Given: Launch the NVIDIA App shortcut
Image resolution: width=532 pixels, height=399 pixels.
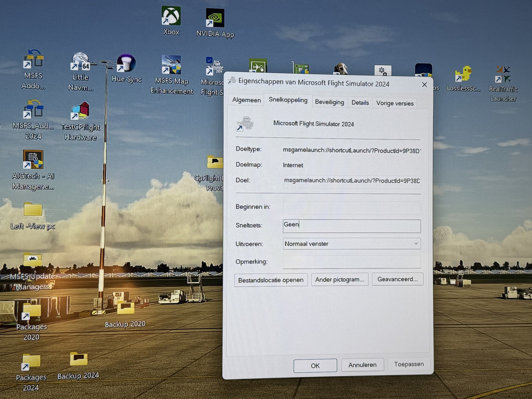Looking at the screenshot, I should [x=215, y=22].
